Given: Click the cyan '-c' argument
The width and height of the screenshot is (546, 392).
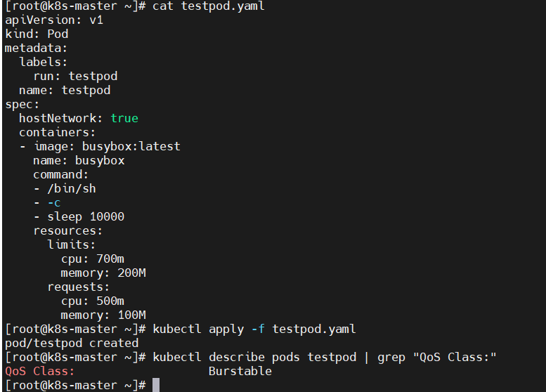Looking at the screenshot, I should coord(54,202).
